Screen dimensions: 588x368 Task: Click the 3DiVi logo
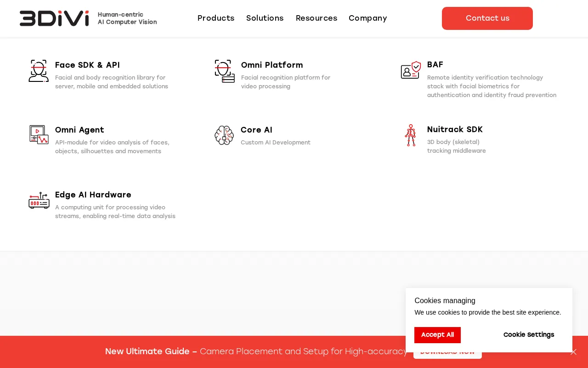54,18
